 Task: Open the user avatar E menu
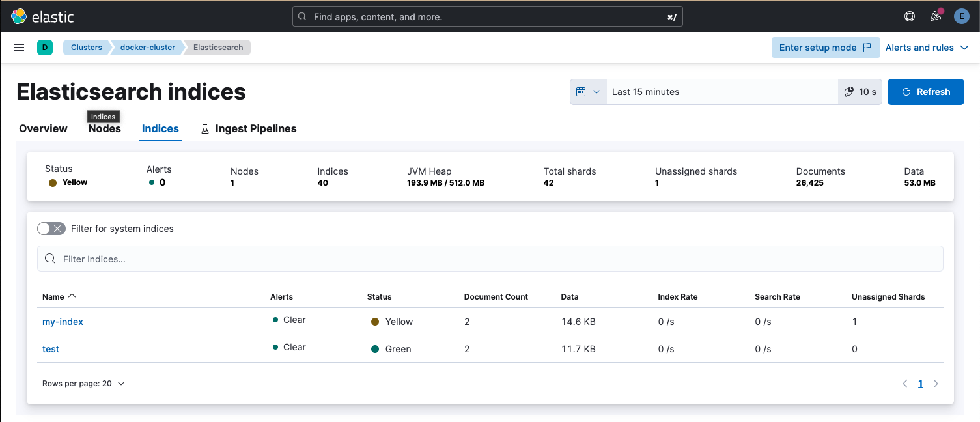[961, 16]
